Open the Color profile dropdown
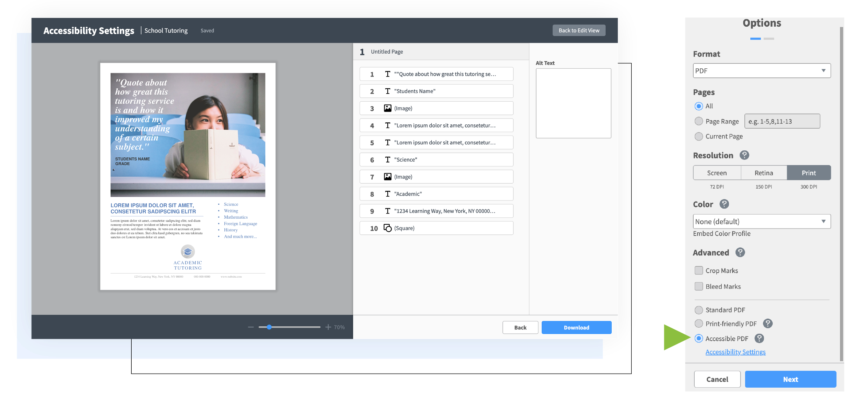Screen dimensions: 868x409 [x=762, y=221]
